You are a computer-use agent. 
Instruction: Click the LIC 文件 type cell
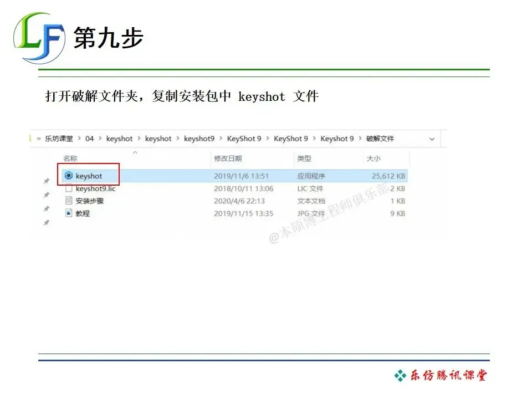310,188
